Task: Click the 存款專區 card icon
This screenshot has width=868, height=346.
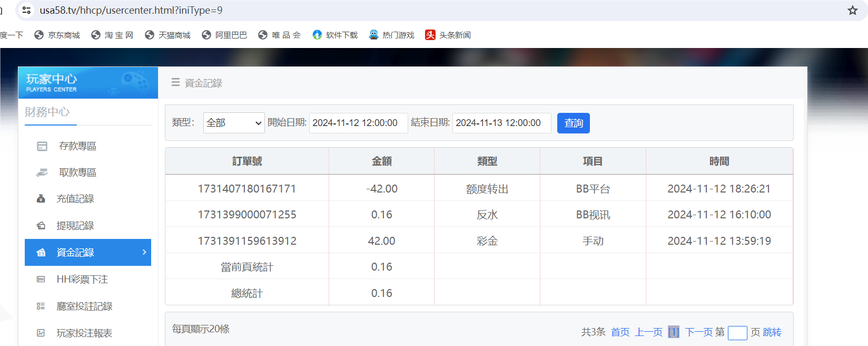Action: [42, 146]
